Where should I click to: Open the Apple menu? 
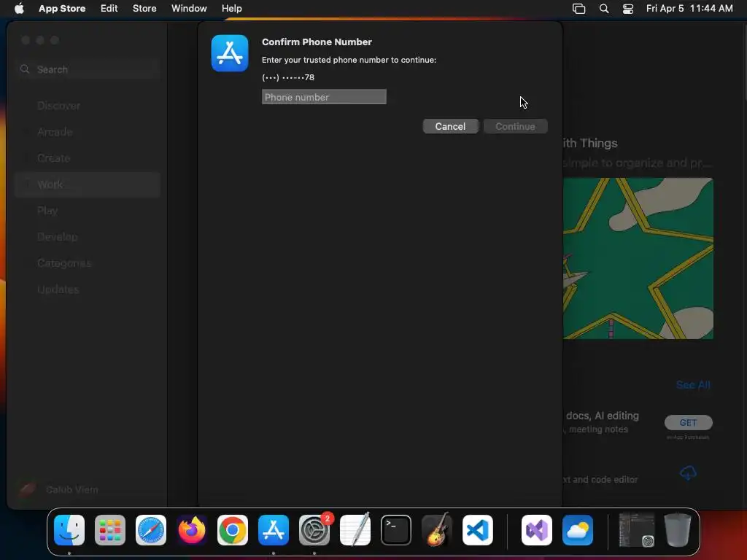coord(19,8)
